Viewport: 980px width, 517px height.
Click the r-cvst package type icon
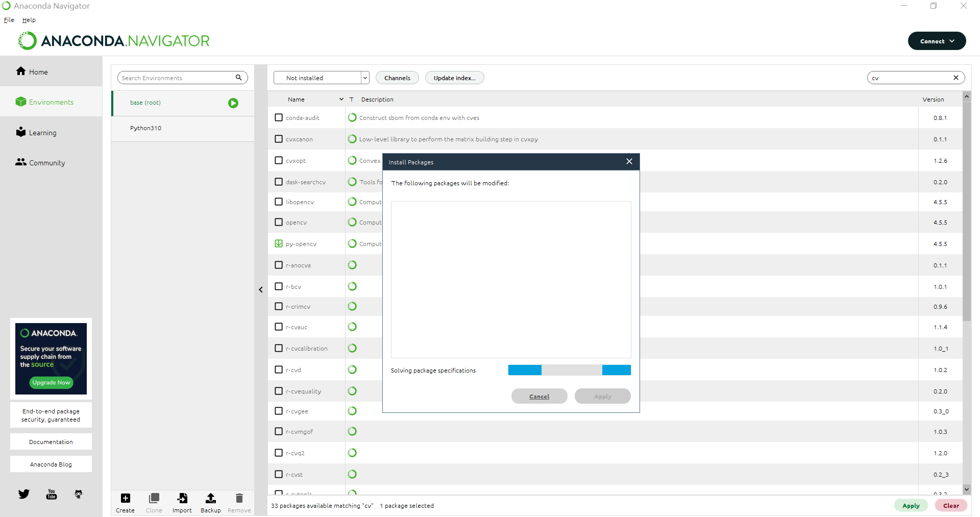tap(352, 474)
